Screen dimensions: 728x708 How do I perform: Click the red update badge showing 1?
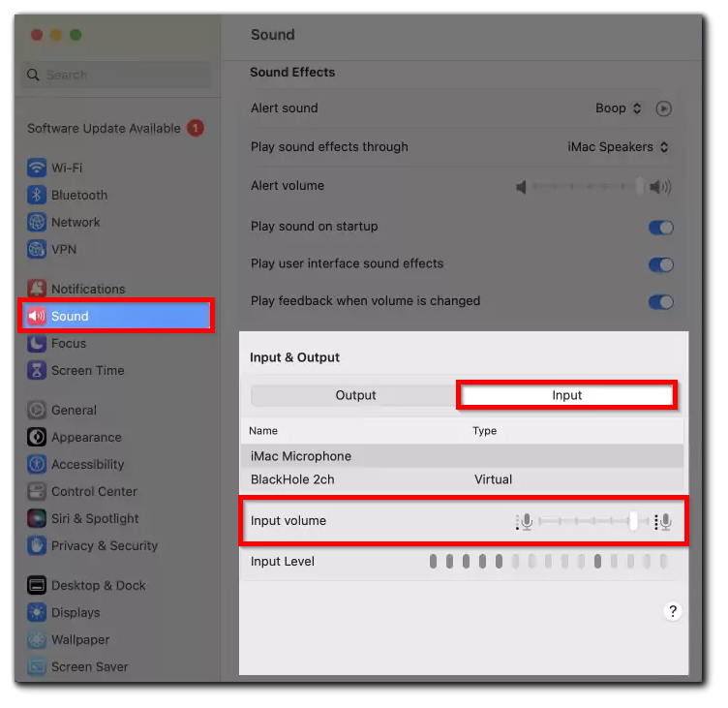[196, 128]
